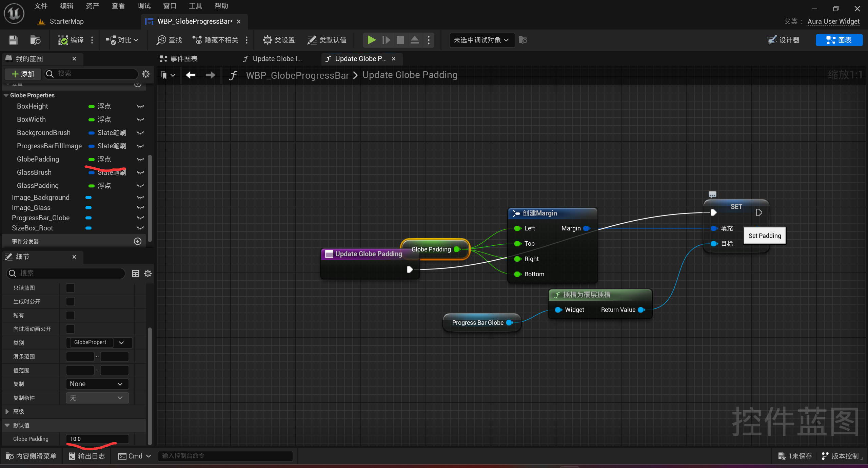The width and height of the screenshot is (868, 468).
Task: Click the debug object locate icon
Action: (x=523, y=40)
